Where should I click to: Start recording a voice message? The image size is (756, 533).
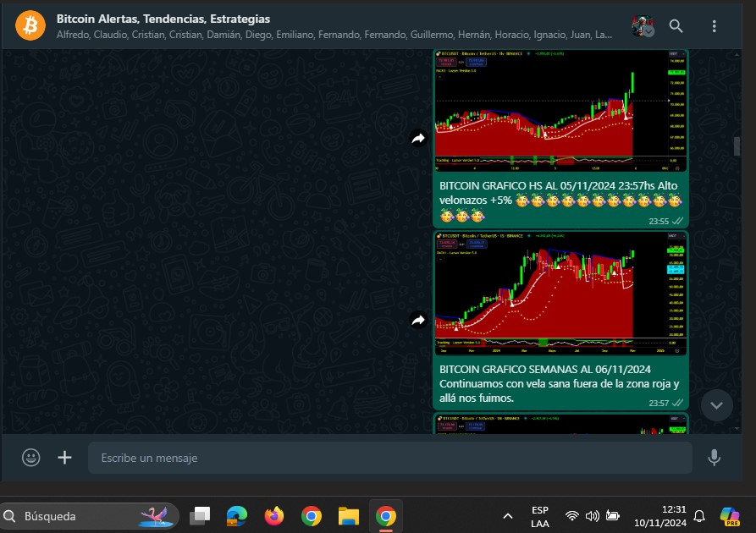714,458
